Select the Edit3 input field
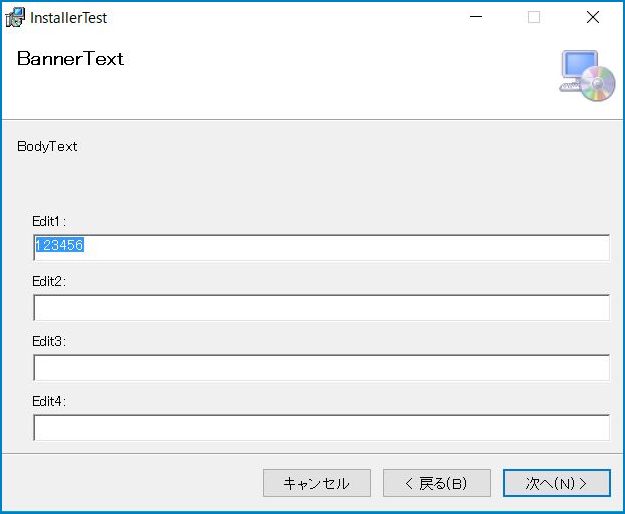The image size is (625, 514). pos(321,367)
